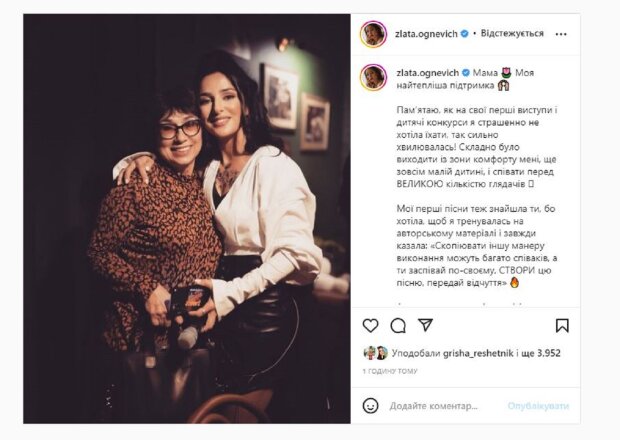Image resolution: width=620 pixels, height=440 pixels.
Task: Share the post with the paper plane icon
Action: click(425, 325)
